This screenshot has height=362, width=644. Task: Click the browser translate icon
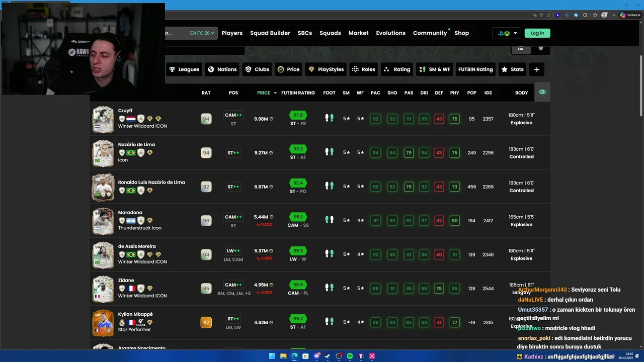[535, 15]
